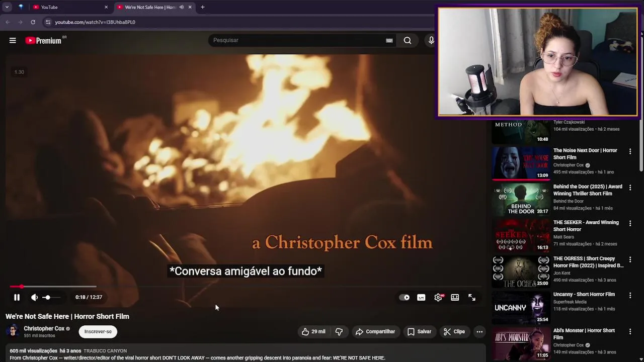The image size is (644, 362).
Task: Close the YouTube tab
Action: coord(106,7)
